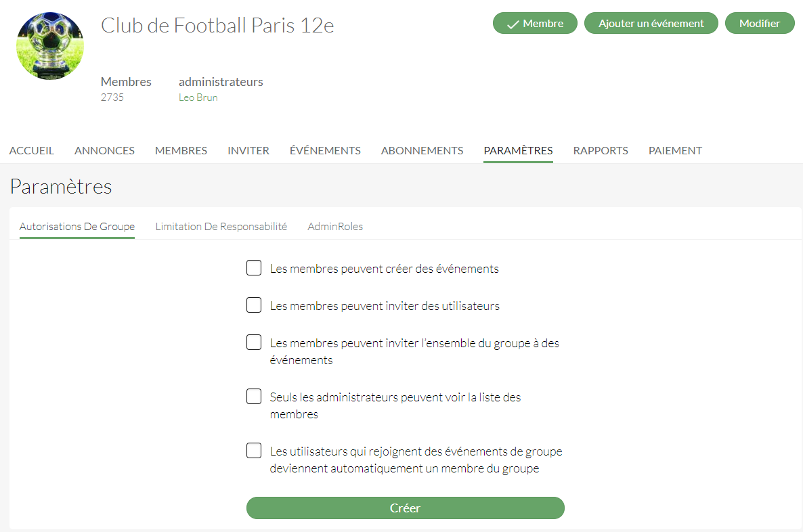Click the checkmark Membre button

(535, 24)
